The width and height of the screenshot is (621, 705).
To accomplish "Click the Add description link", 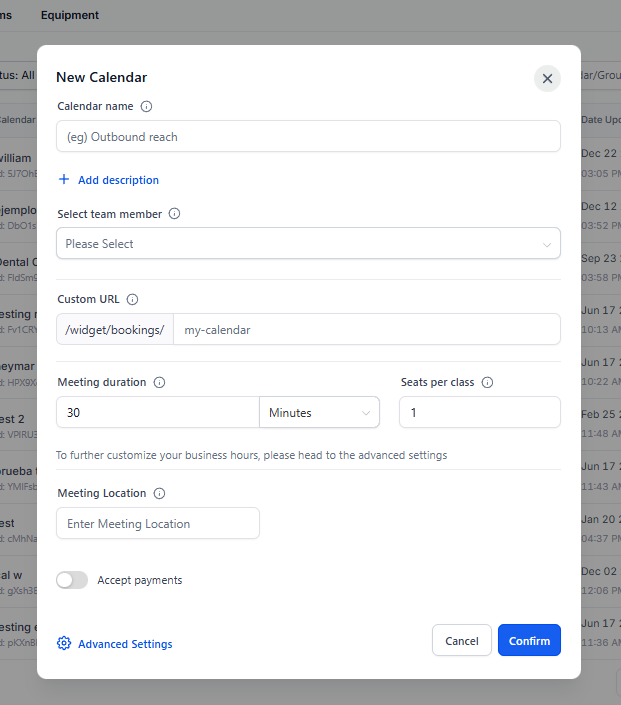I will click(x=118, y=180).
